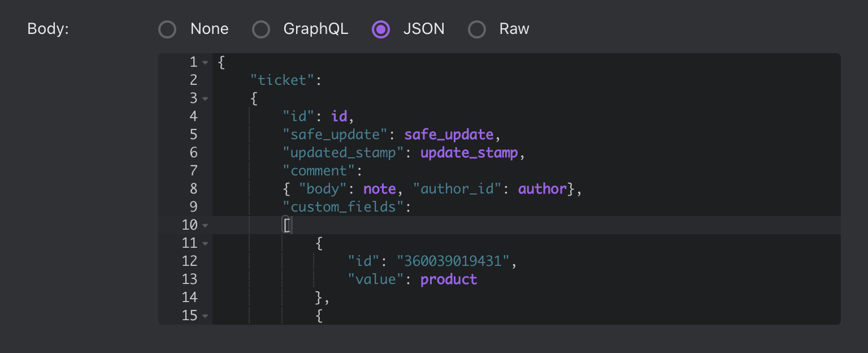Place cursor at opening bracket on line 10
Screen dimensions: 868x353
pyautogui.click(x=287, y=225)
